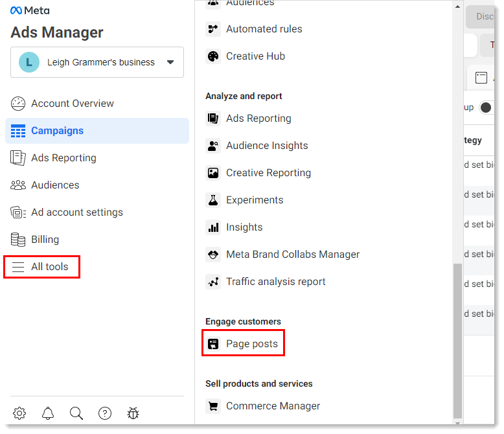Open Ad account settings

point(77,212)
